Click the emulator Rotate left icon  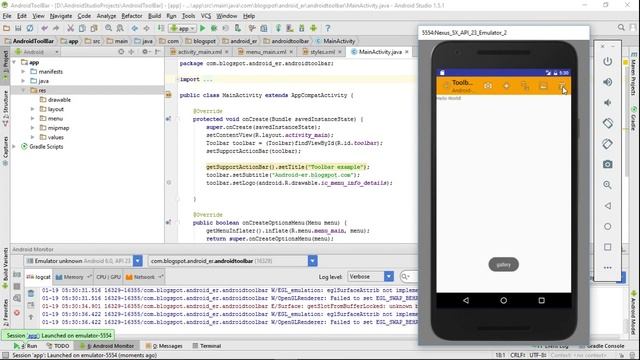[607, 123]
